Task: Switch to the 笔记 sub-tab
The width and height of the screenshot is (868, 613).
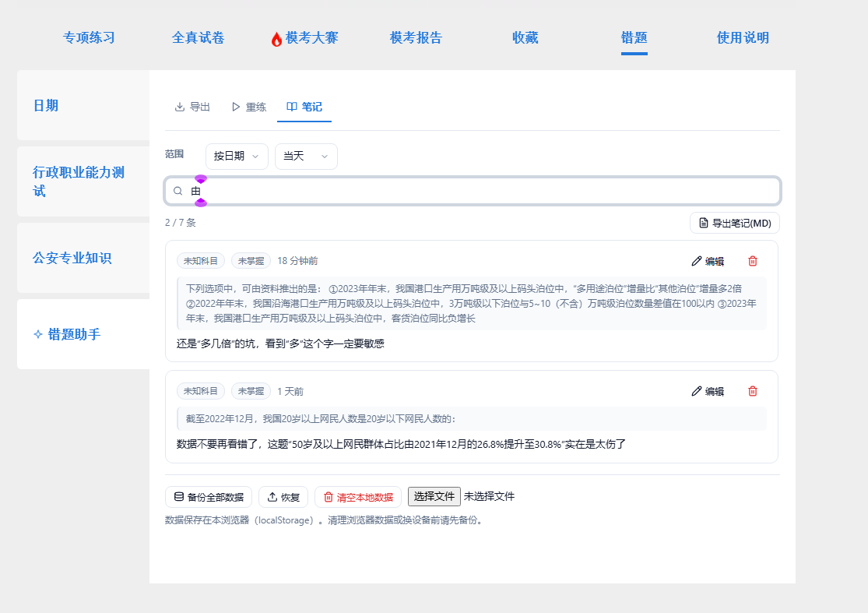Action: [304, 107]
